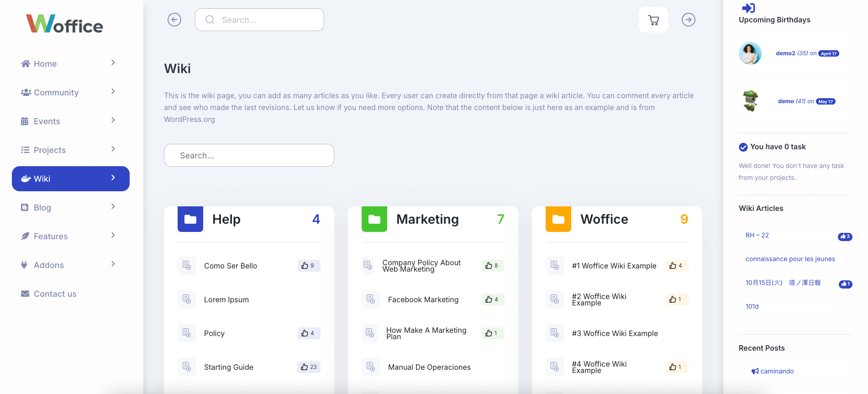The width and height of the screenshot is (868, 394).
Task: Click the Help category title
Action: (x=226, y=219)
